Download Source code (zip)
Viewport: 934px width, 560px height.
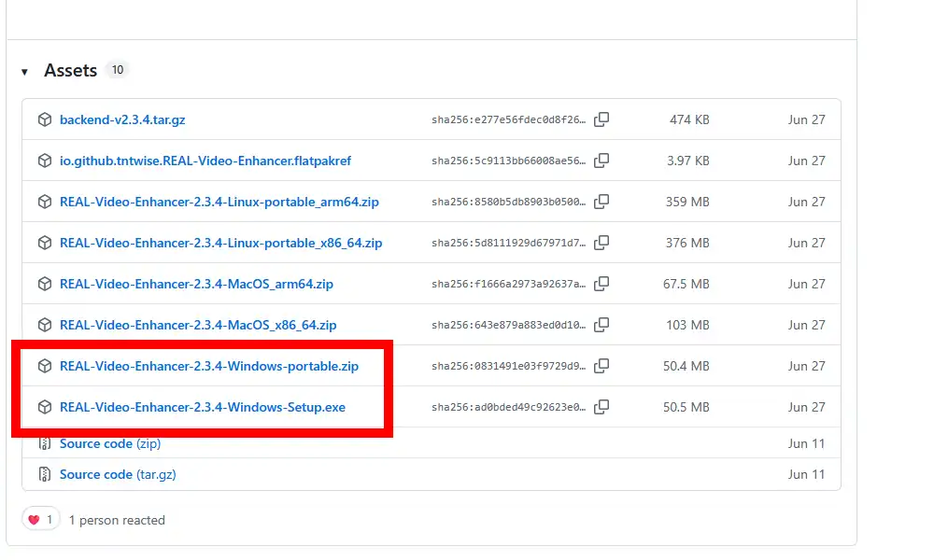pos(110,443)
